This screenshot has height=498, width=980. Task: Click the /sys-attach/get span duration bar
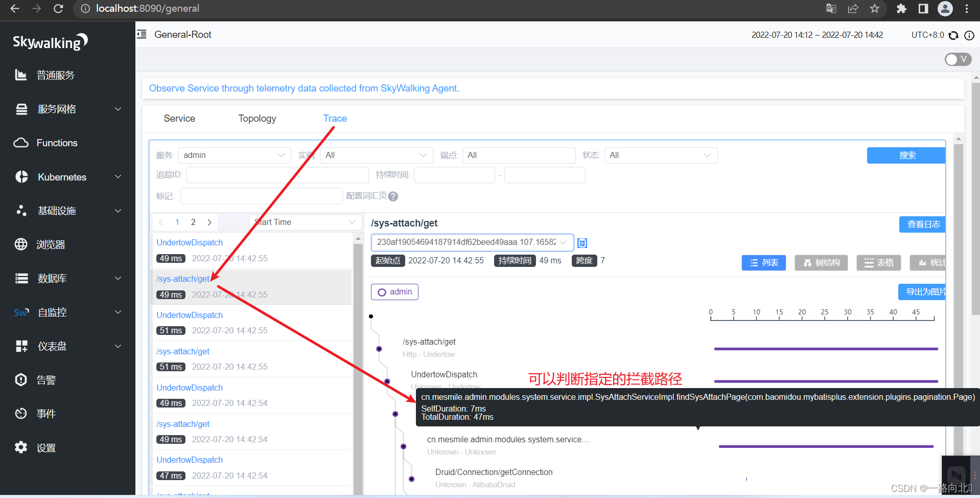pos(826,349)
